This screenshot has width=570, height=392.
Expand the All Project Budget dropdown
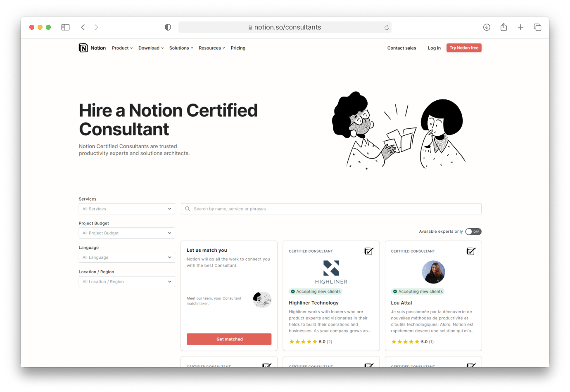[x=127, y=233]
